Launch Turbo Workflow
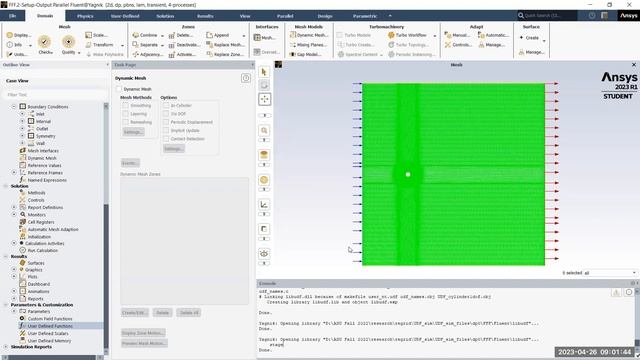 coord(407,35)
